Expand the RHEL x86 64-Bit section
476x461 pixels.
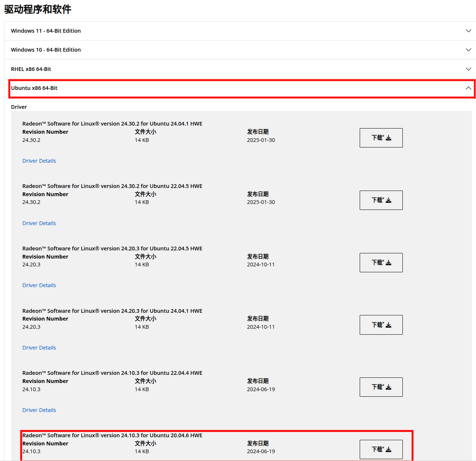coord(240,69)
